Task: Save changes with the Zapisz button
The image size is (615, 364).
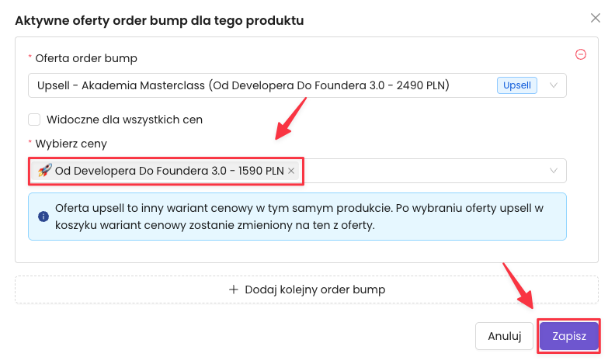Action: click(568, 336)
